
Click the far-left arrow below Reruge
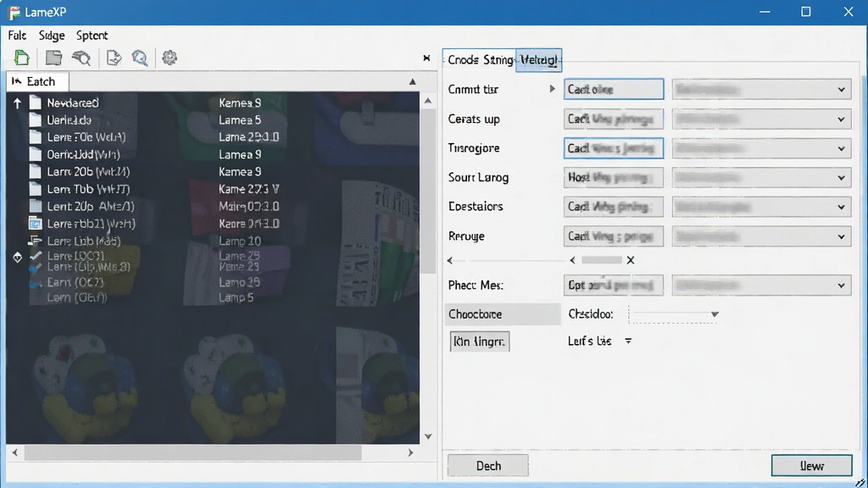[450, 260]
